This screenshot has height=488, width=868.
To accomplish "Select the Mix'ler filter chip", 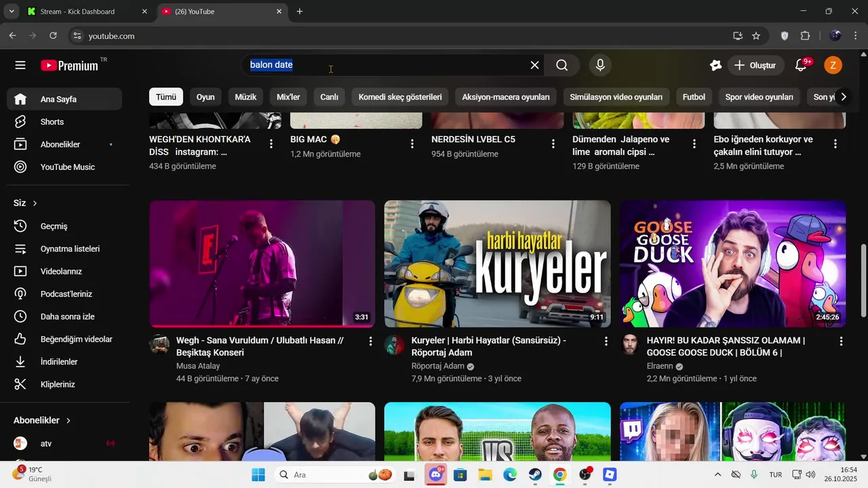I will 288,97.
